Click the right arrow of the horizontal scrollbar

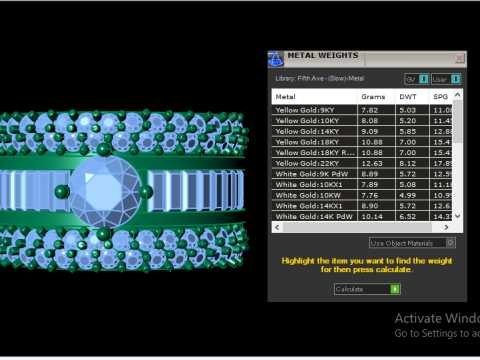(446, 227)
